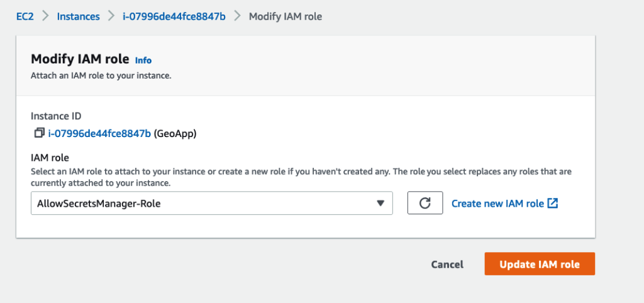Navigate to Instances breadcrumb
The height and width of the screenshot is (303, 644).
point(78,16)
